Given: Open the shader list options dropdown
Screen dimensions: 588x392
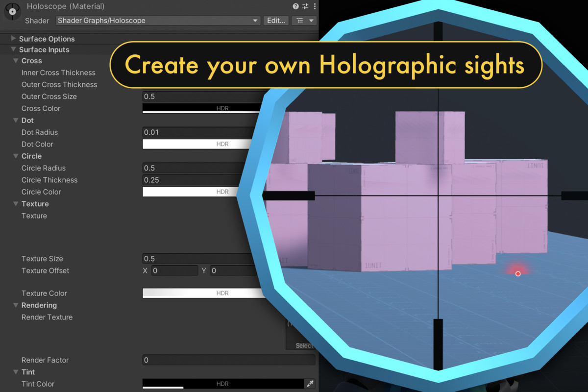Looking at the screenshot, I should tap(304, 21).
